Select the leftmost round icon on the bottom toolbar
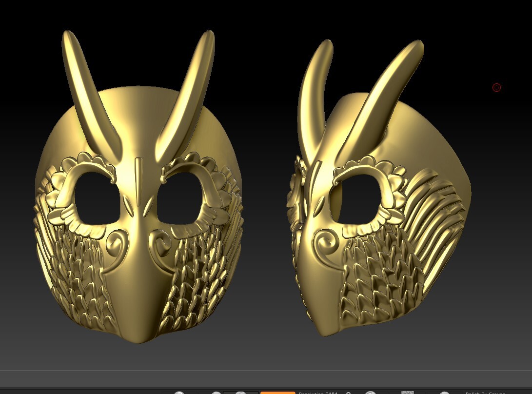The width and height of the screenshot is (532, 394). (179, 393)
